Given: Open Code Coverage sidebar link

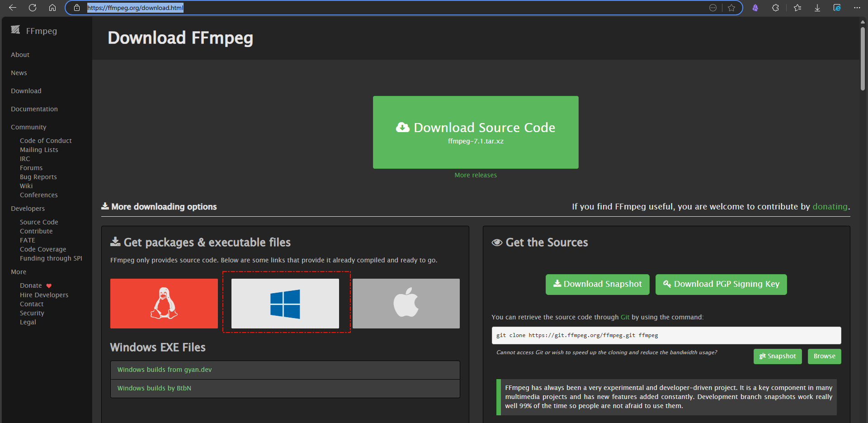Looking at the screenshot, I should pyautogui.click(x=43, y=249).
